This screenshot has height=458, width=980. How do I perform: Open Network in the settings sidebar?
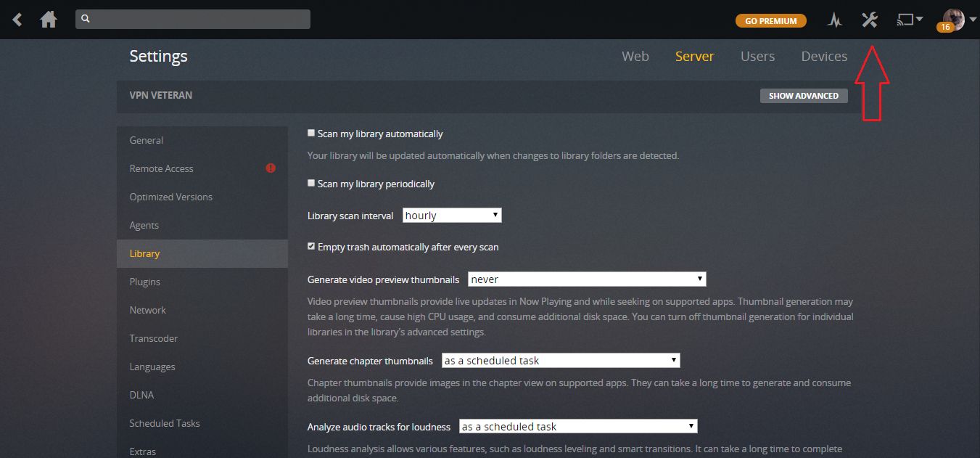[202, 310]
